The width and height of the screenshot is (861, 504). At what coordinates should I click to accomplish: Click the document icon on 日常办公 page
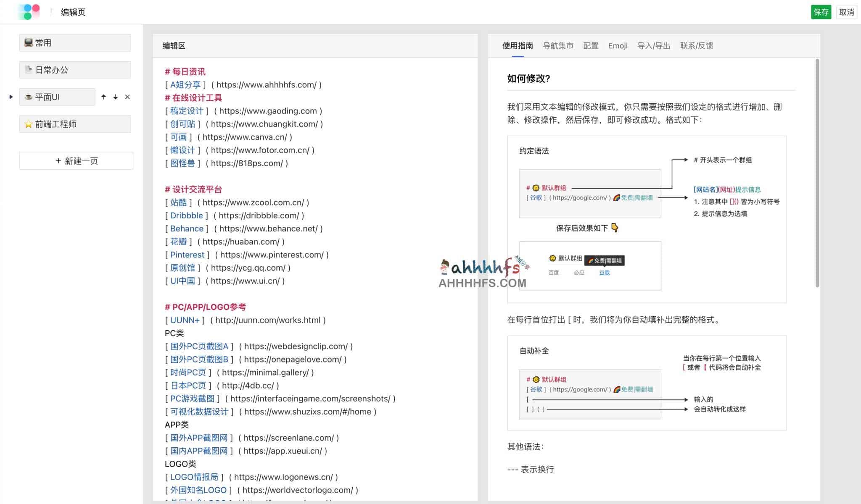(x=28, y=69)
